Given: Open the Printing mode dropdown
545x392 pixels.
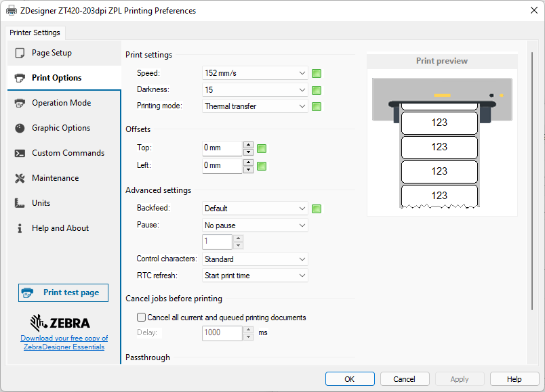Looking at the screenshot, I should coord(256,106).
